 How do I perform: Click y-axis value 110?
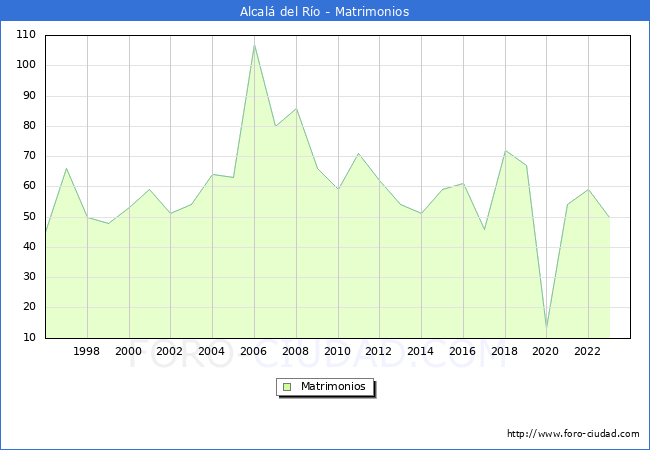26,34
